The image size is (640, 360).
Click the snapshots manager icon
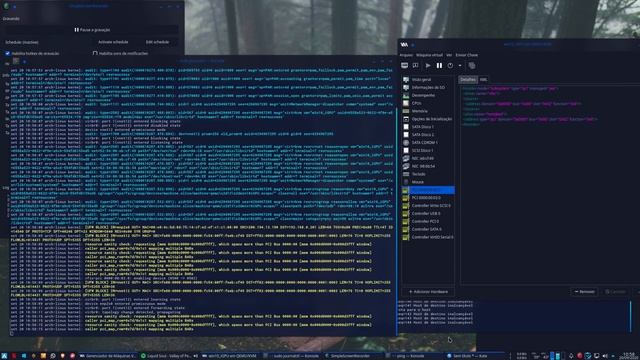(x=472, y=65)
